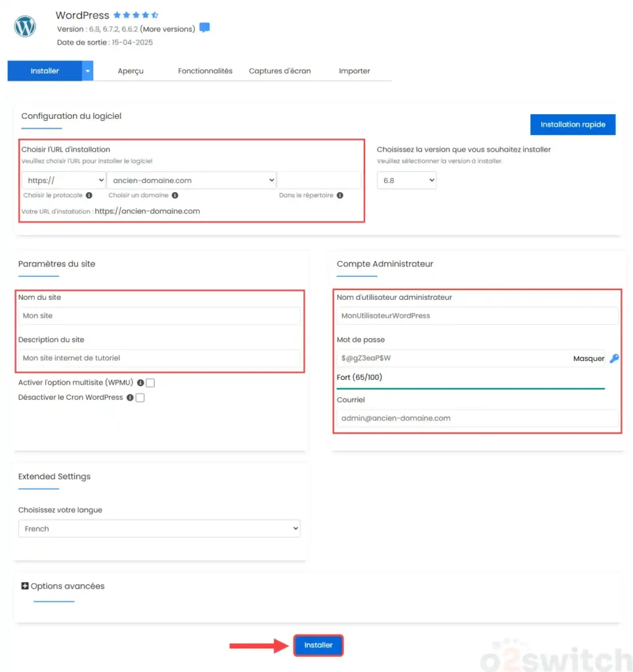Click the Paramètres du site heading
This screenshot has height=672, width=633.
(x=56, y=264)
